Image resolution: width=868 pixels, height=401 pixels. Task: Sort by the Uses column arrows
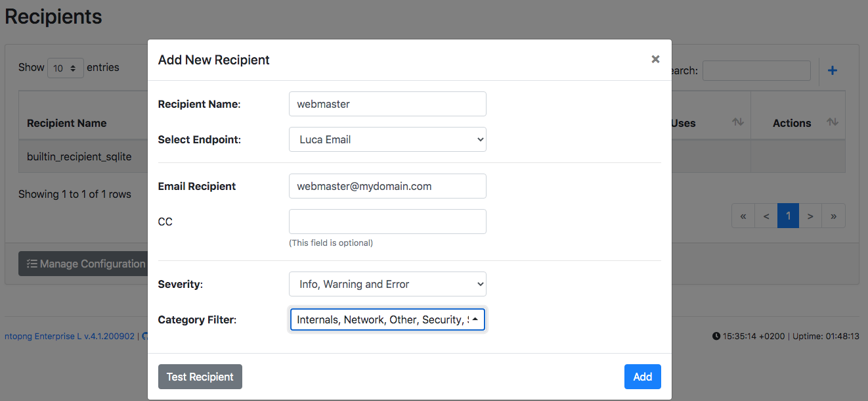tap(738, 122)
